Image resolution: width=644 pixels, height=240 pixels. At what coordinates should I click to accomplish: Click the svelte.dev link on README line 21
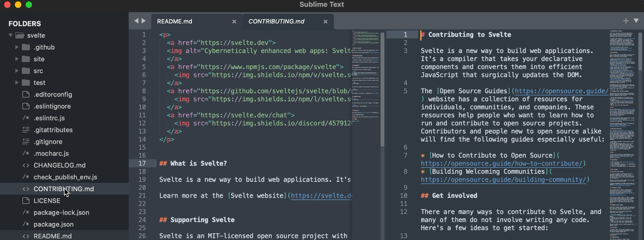point(321,196)
